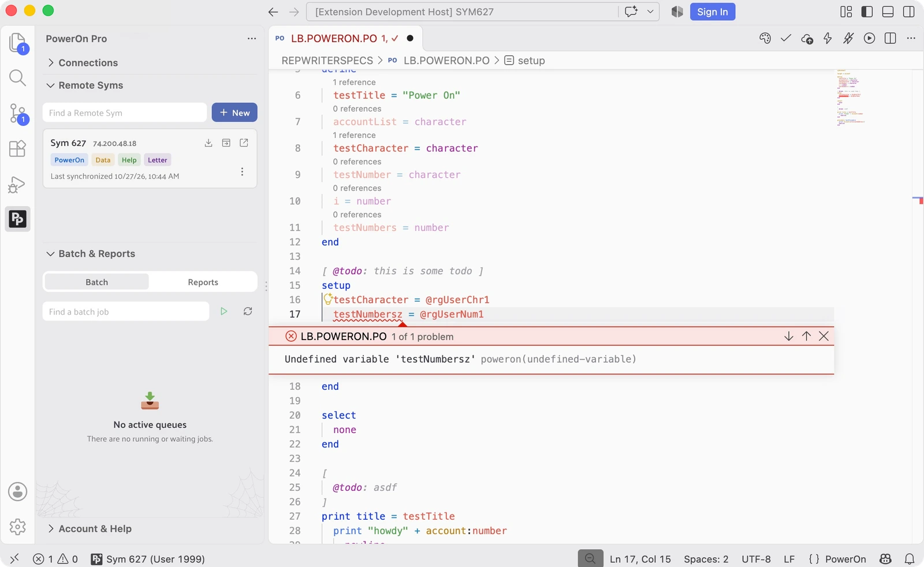Click the Data tag on Sym 627
Image resolution: width=924 pixels, height=567 pixels.
tap(103, 160)
